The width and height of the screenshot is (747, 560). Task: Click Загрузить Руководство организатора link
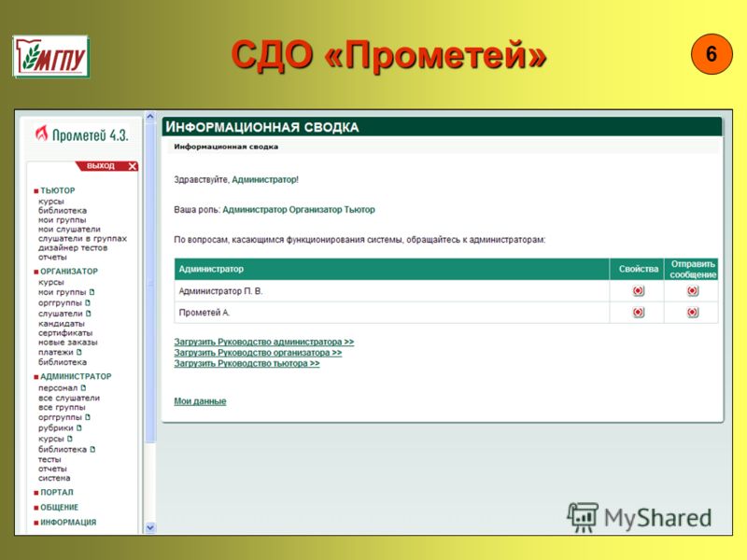pos(258,353)
